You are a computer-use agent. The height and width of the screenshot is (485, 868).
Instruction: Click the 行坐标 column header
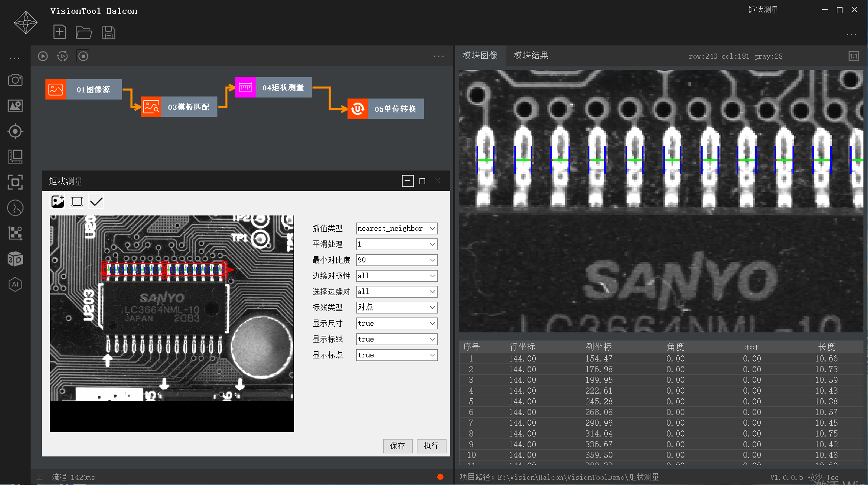[x=522, y=347]
